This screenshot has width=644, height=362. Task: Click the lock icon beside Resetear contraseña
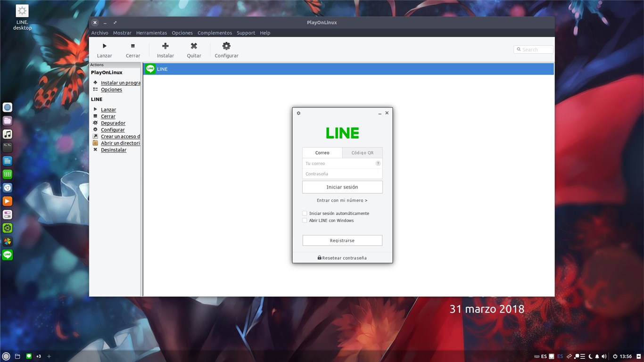pyautogui.click(x=320, y=258)
